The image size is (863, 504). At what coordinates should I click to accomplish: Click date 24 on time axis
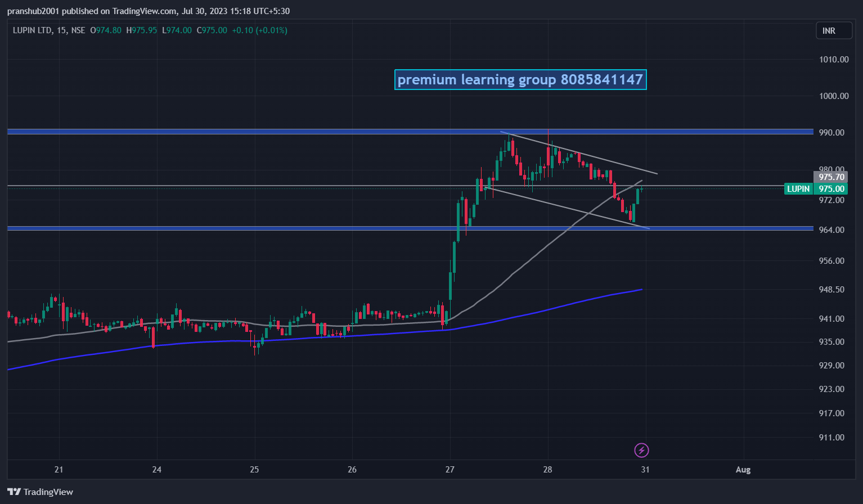pos(157,470)
